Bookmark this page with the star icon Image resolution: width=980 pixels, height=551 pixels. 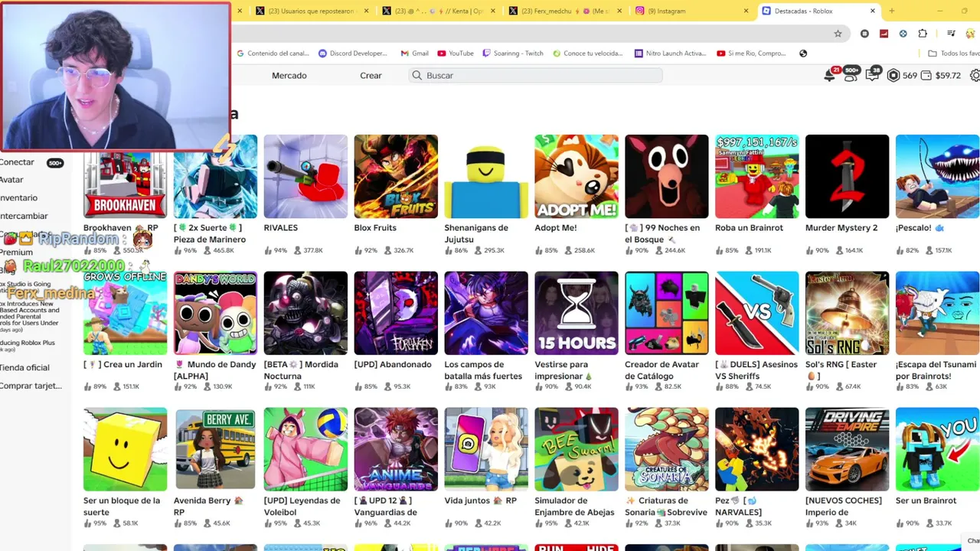[838, 34]
